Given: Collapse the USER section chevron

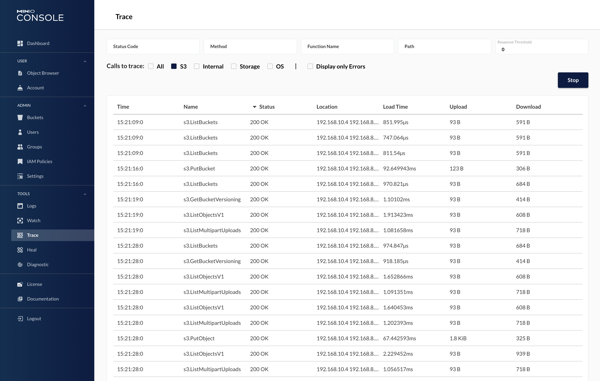Looking at the screenshot, I should pyautogui.click(x=85, y=61).
